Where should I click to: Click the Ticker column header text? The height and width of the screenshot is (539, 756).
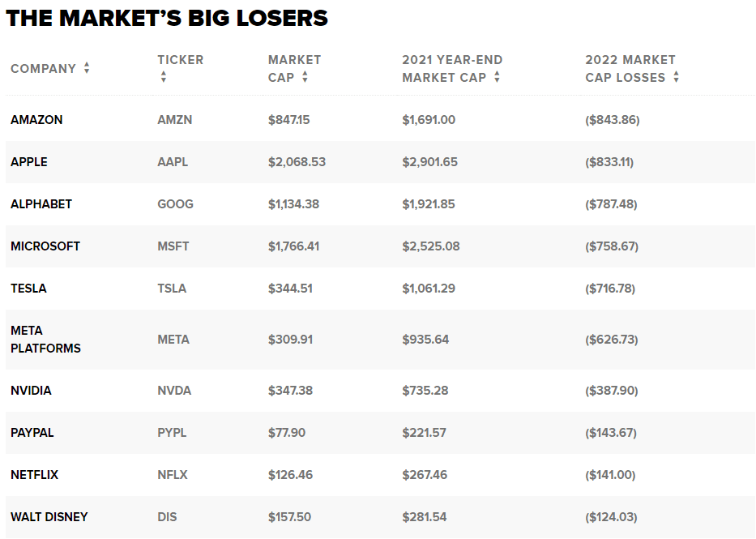coord(180,60)
